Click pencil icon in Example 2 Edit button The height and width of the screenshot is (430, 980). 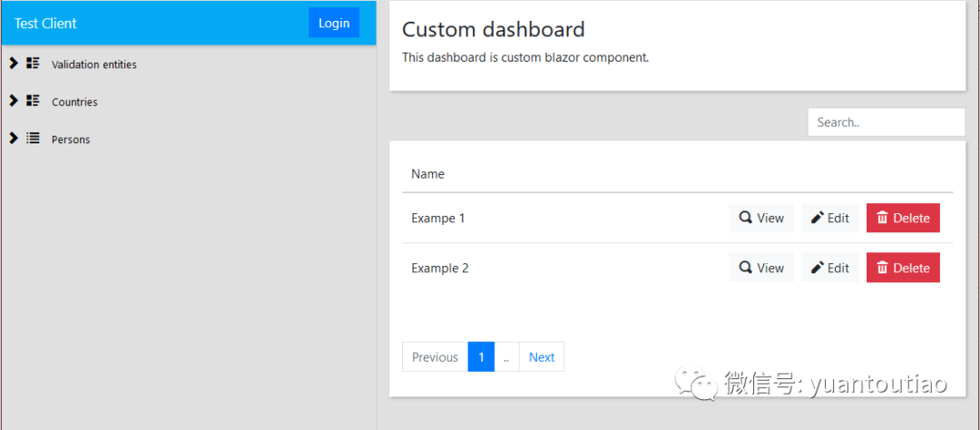point(818,268)
